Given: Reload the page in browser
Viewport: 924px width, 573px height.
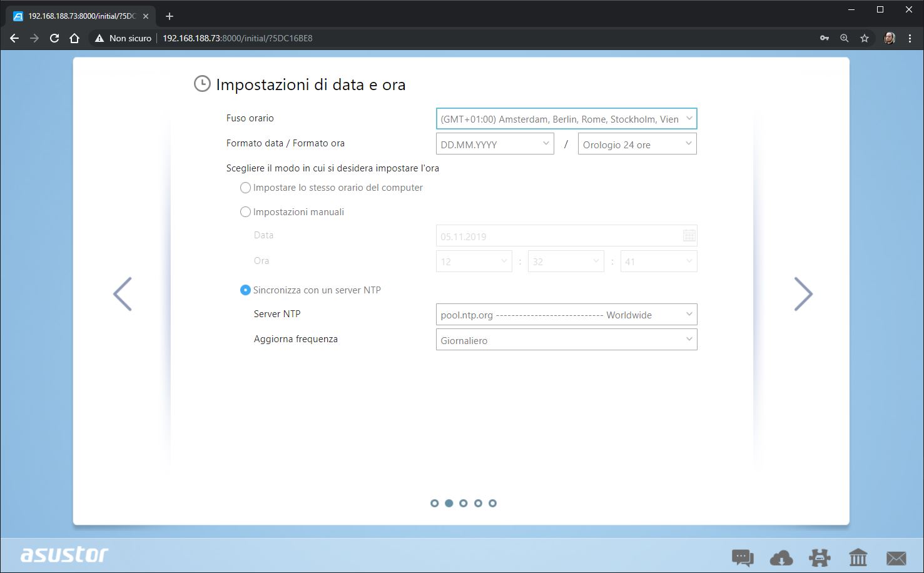Looking at the screenshot, I should [54, 38].
